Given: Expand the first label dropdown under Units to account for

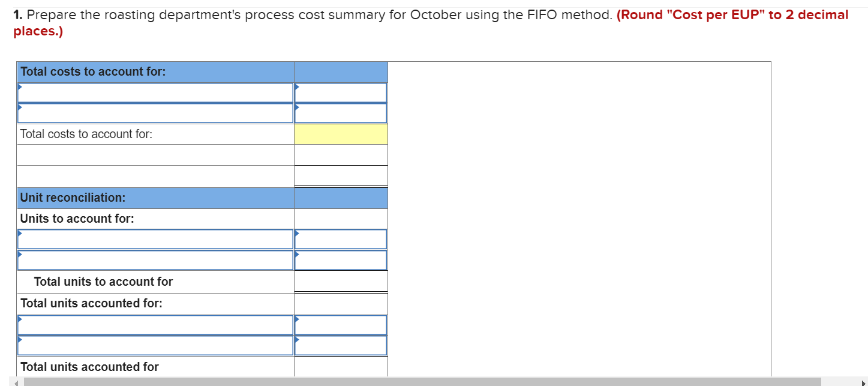Looking at the screenshot, I should pyautogui.click(x=155, y=238).
